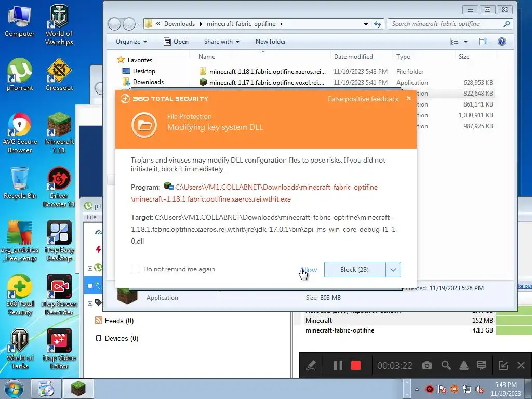
Task: Select Downloads in the breadcrumb path
Action: pos(179,24)
